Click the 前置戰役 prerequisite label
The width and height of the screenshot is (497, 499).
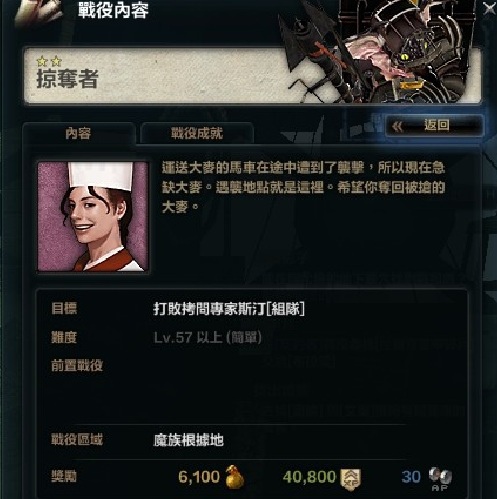point(77,366)
